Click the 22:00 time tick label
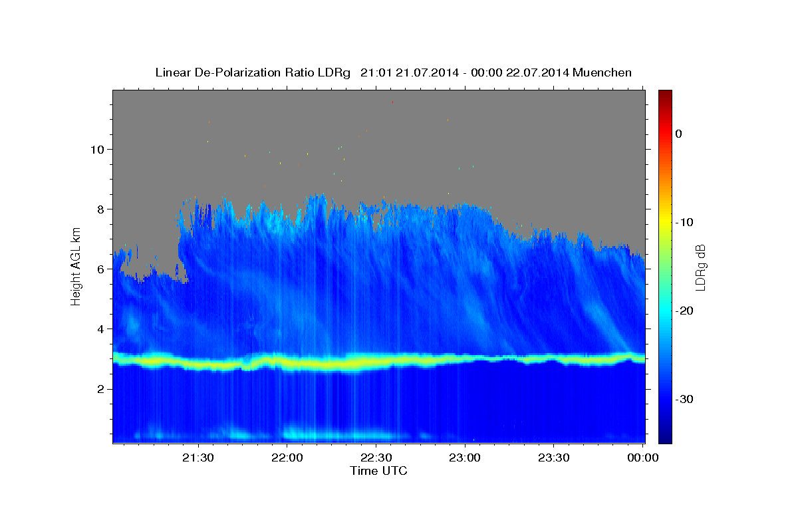Screen dimensions: 798x532 click(x=287, y=458)
